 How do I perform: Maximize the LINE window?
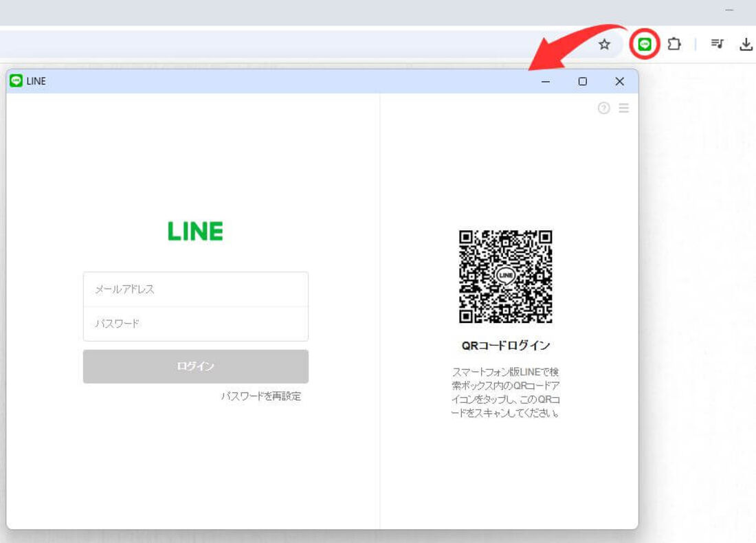(x=582, y=82)
